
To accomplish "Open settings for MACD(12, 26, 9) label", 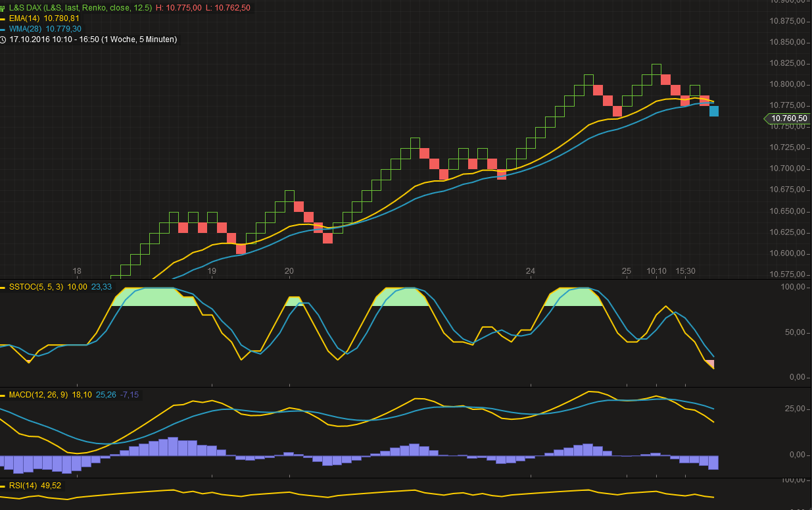I will 39,395.
